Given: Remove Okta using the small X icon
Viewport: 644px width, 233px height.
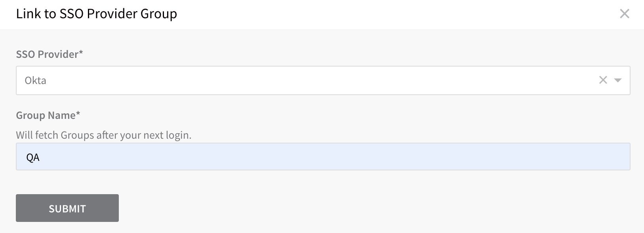Looking at the screenshot, I should click(603, 80).
